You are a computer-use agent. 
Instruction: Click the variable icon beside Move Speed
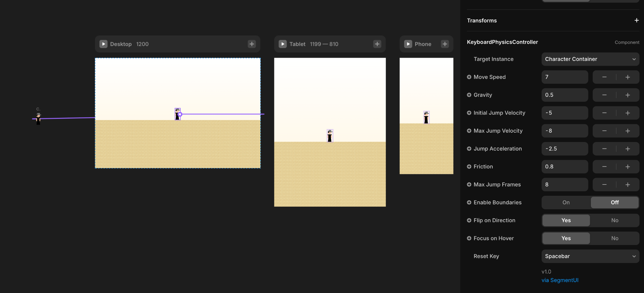click(469, 77)
